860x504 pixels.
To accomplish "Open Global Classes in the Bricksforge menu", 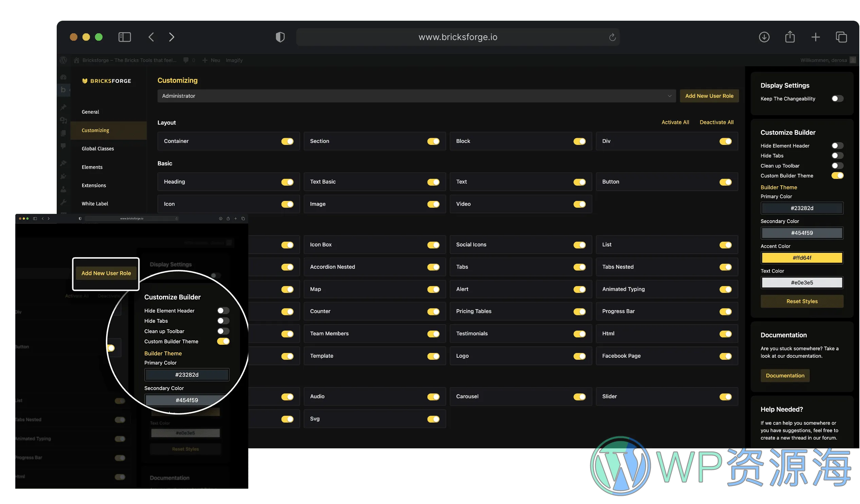I will click(x=98, y=149).
